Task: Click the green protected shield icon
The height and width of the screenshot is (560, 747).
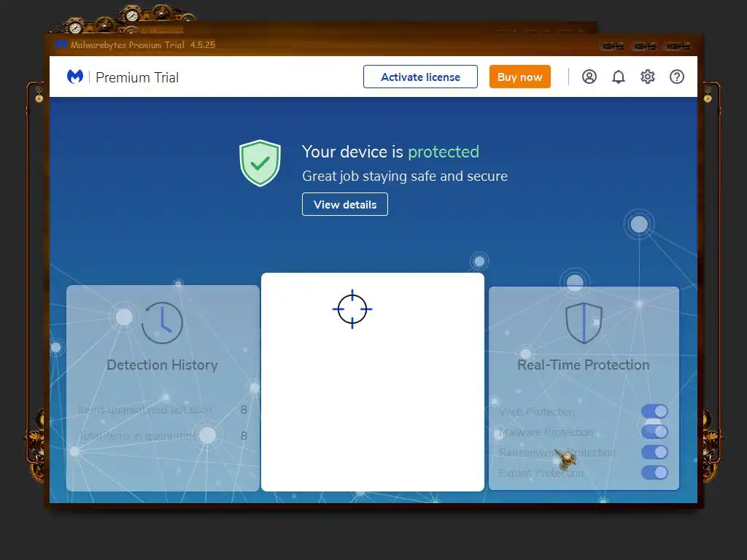Action: [x=260, y=163]
